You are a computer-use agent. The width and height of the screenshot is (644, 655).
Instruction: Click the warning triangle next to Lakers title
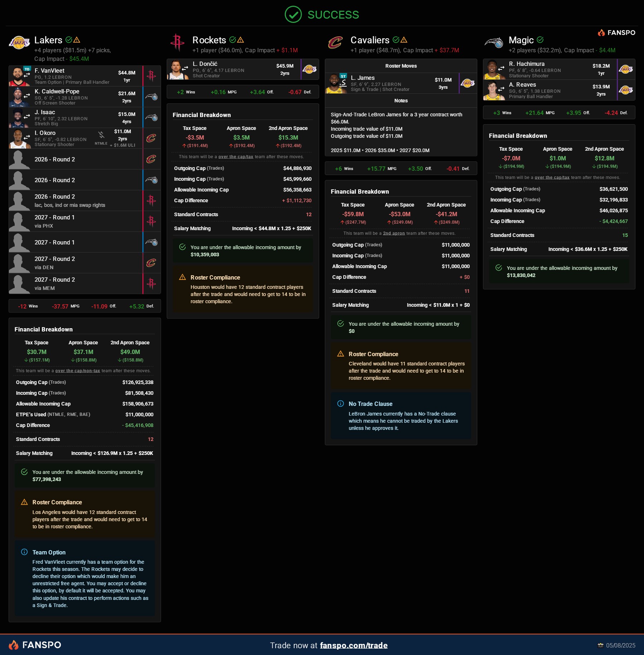tap(77, 40)
